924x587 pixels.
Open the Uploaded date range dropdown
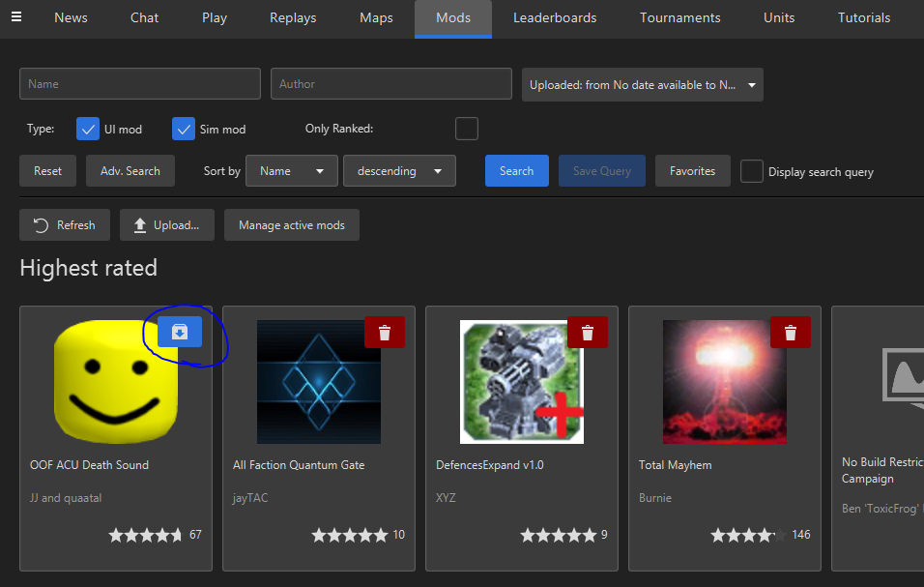tap(643, 85)
